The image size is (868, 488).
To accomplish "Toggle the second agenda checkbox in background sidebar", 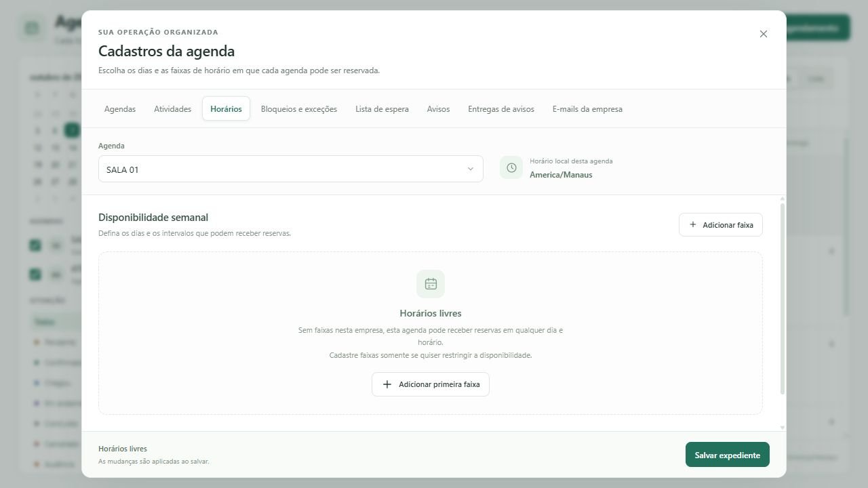I will [x=35, y=274].
